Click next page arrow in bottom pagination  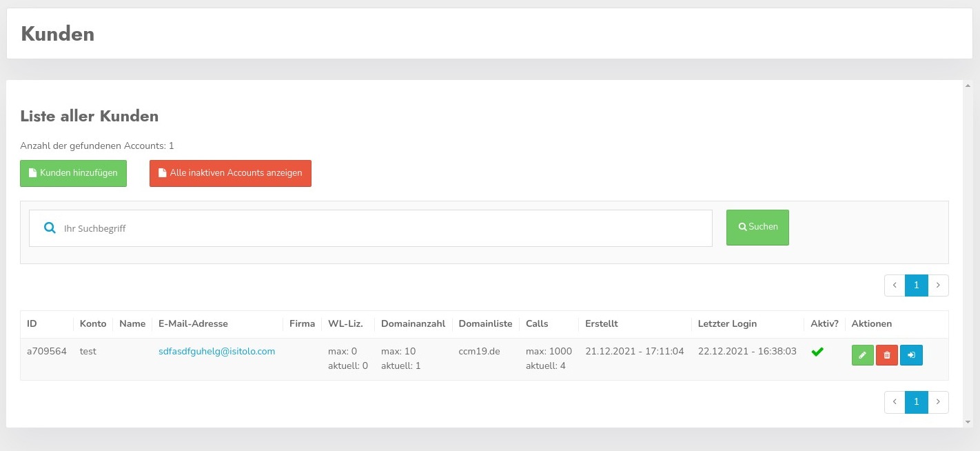click(x=938, y=402)
